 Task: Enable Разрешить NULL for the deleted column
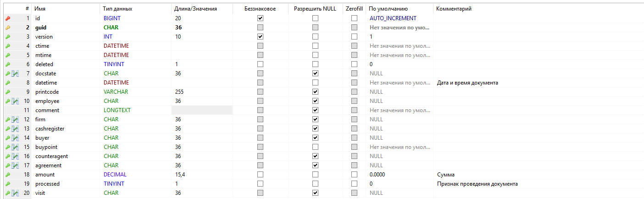pos(315,64)
